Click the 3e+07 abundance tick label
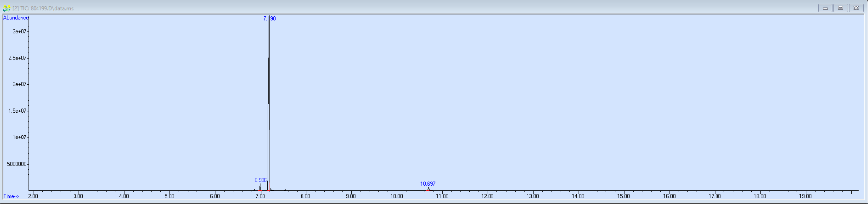Image resolution: width=868 pixels, height=204 pixels. coord(19,31)
